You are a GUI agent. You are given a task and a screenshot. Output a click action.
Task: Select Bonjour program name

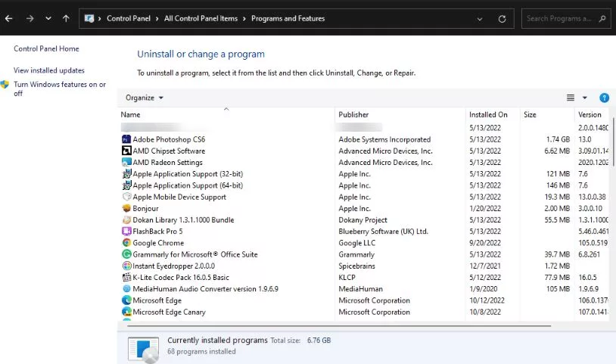coord(146,209)
